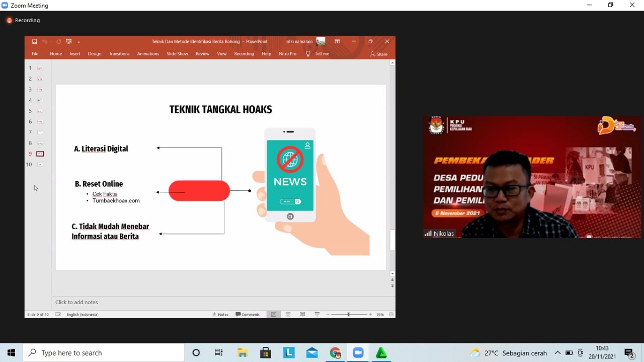This screenshot has height=362, width=644.
Task: Switch to Slide Sorter view icon
Action: 288,314
